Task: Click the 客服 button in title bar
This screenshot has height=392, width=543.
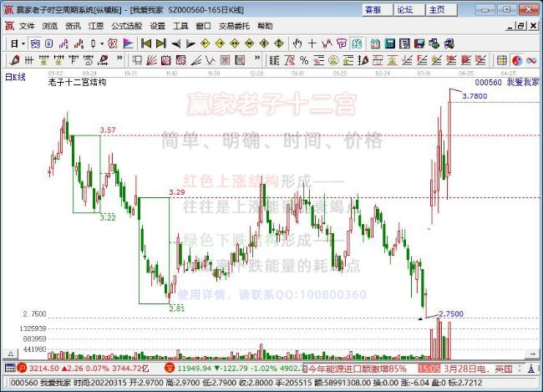Action: click(x=377, y=9)
